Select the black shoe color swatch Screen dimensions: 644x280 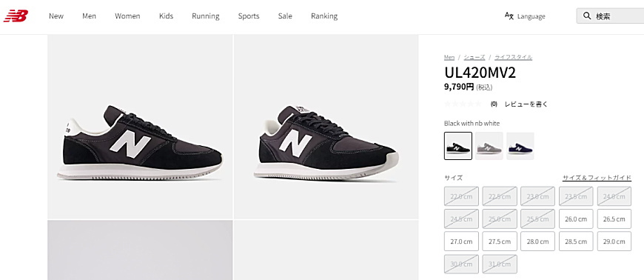[x=458, y=146]
